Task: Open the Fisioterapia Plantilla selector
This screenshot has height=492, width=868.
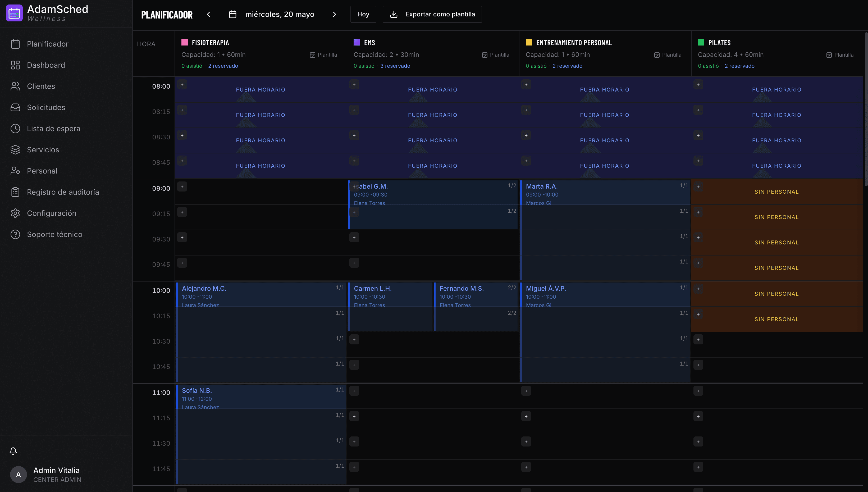Action: tap(323, 55)
